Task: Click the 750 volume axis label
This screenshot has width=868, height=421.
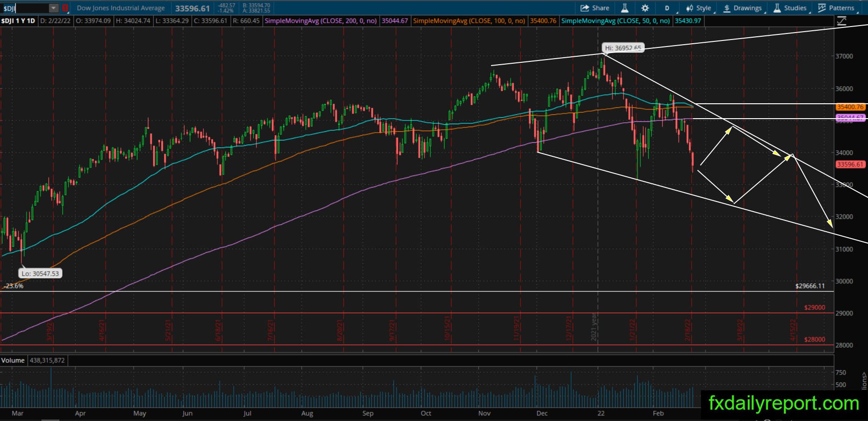Action: point(841,373)
